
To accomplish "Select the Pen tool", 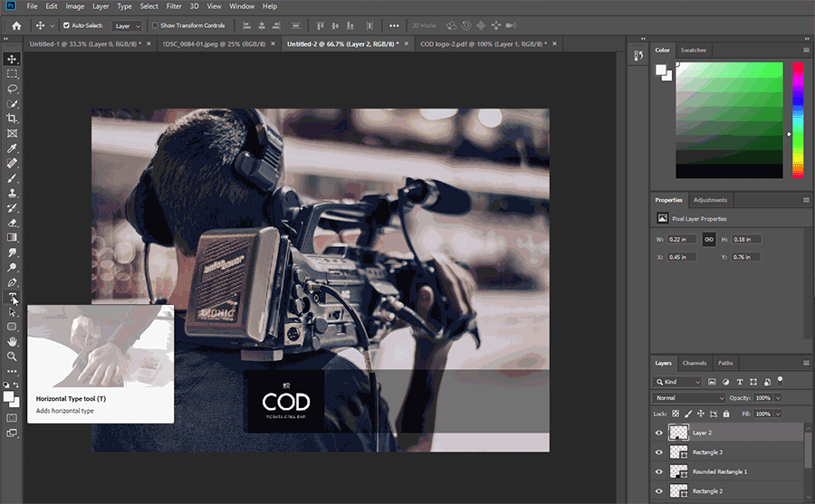I will click(12, 282).
